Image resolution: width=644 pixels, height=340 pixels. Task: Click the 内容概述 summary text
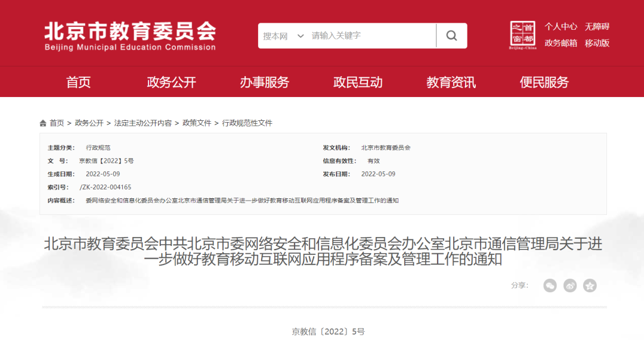(x=242, y=201)
